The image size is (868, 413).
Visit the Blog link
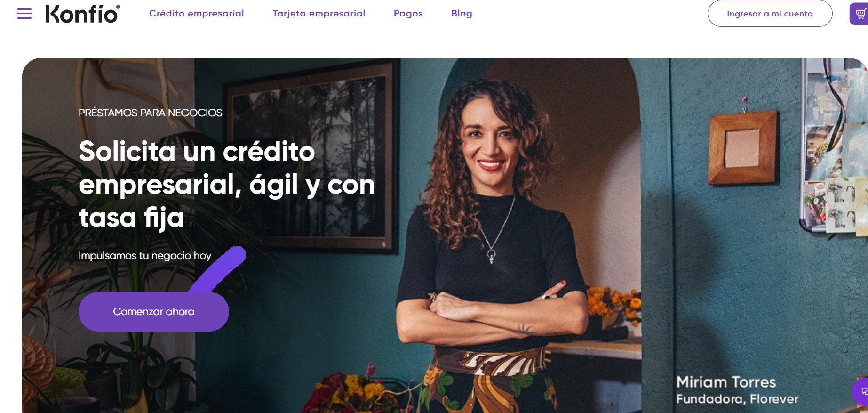coord(462,14)
